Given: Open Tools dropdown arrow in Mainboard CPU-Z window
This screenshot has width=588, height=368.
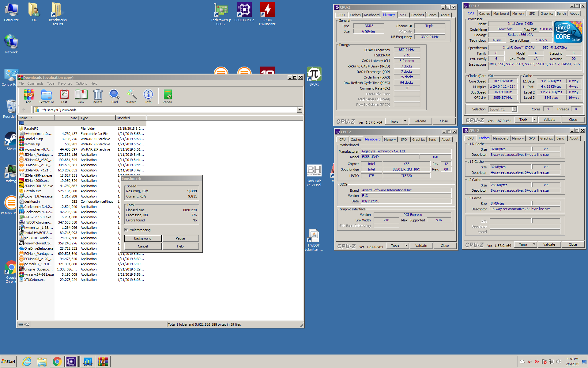Looking at the screenshot, I should tap(406, 246).
